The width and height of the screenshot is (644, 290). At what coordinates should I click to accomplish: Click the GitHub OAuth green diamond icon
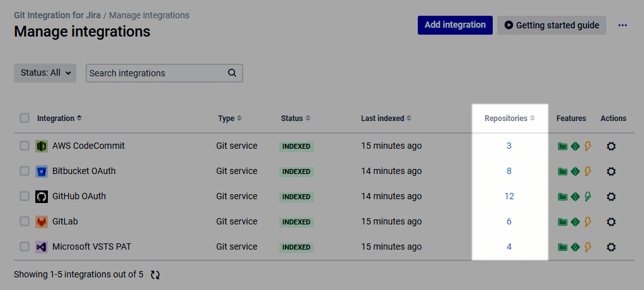point(575,197)
